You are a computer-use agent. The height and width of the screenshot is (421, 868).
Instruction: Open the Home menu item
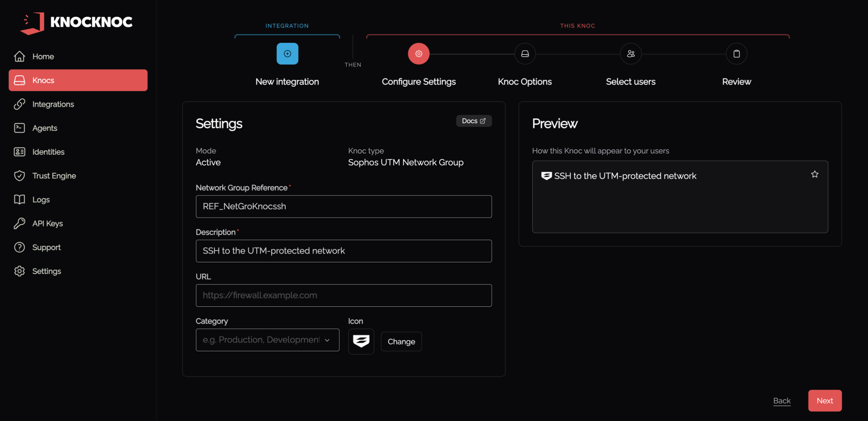pos(78,56)
